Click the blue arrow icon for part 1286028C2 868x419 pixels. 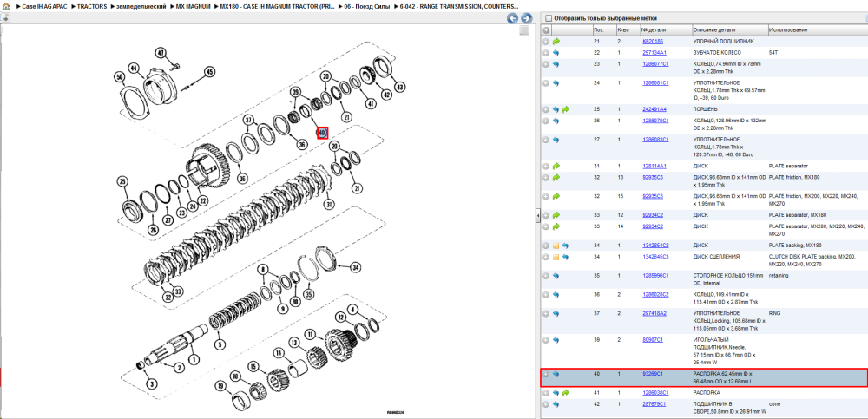tap(556, 294)
